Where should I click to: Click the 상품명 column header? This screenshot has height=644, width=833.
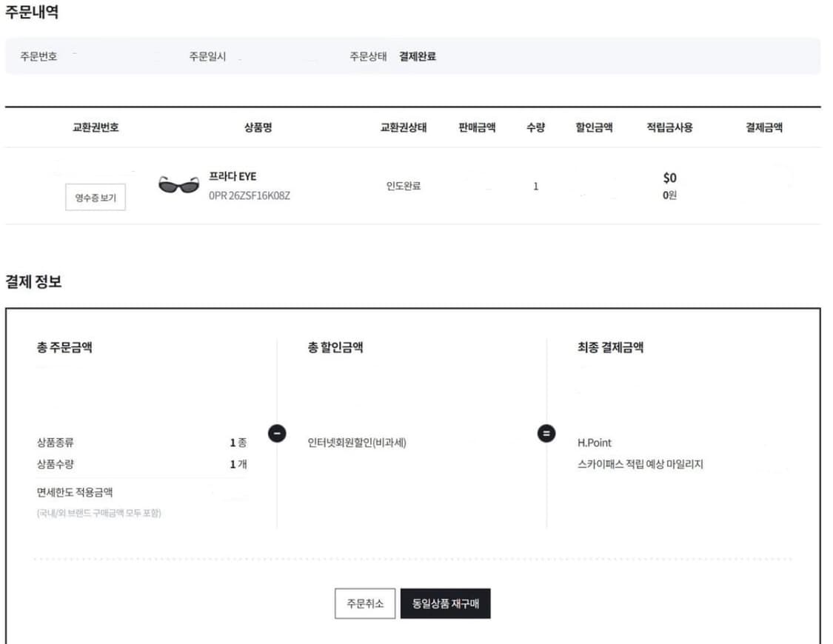pos(258,127)
